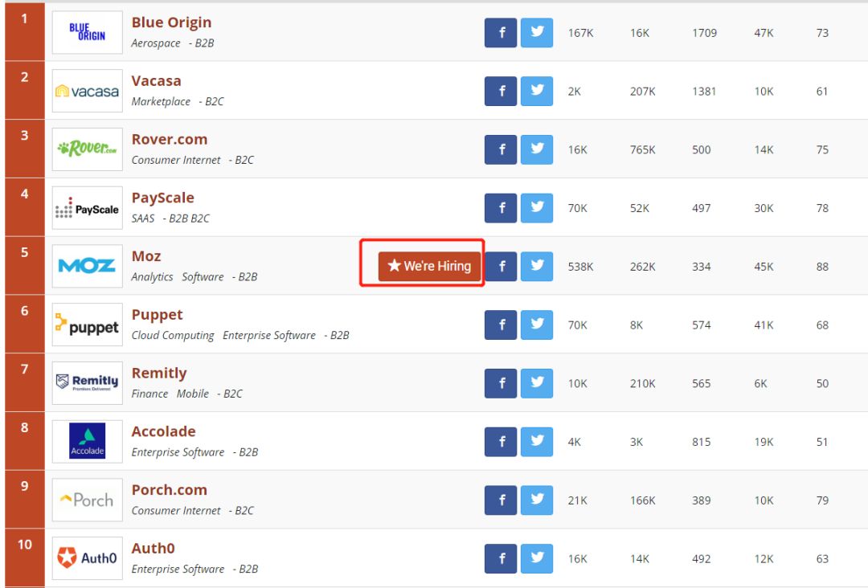Screen dimensions: 868x588
Task: Open Accolade's Facebook icon
Action: click(501, 442)
